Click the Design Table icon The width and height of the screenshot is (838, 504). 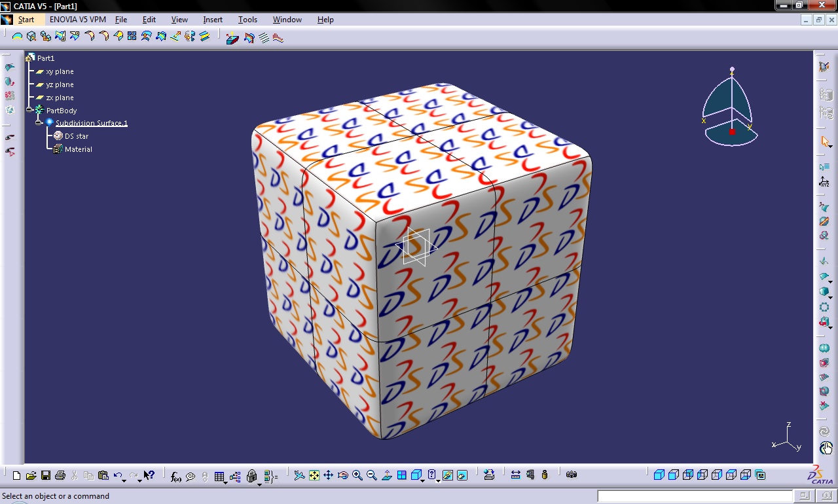[x=219, y=477]
